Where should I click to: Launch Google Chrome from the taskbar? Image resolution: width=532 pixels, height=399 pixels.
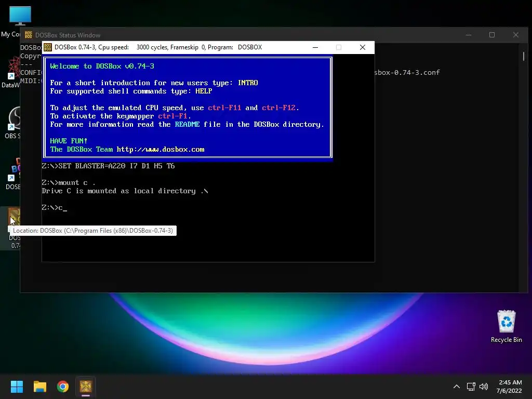[x=63, y=387]
